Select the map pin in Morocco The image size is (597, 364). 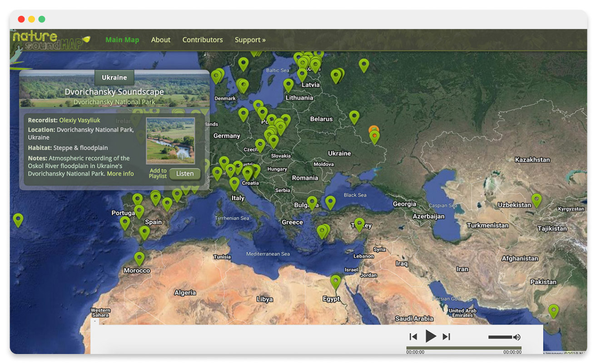[139, 258]
